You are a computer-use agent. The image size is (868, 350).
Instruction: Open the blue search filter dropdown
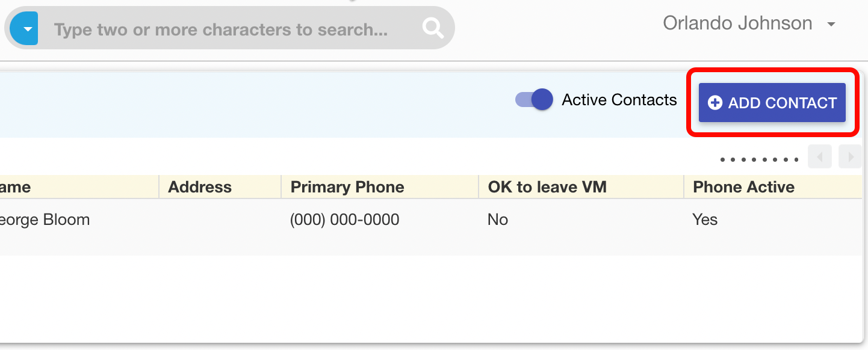pyautogui.click(x=24, y=29)
